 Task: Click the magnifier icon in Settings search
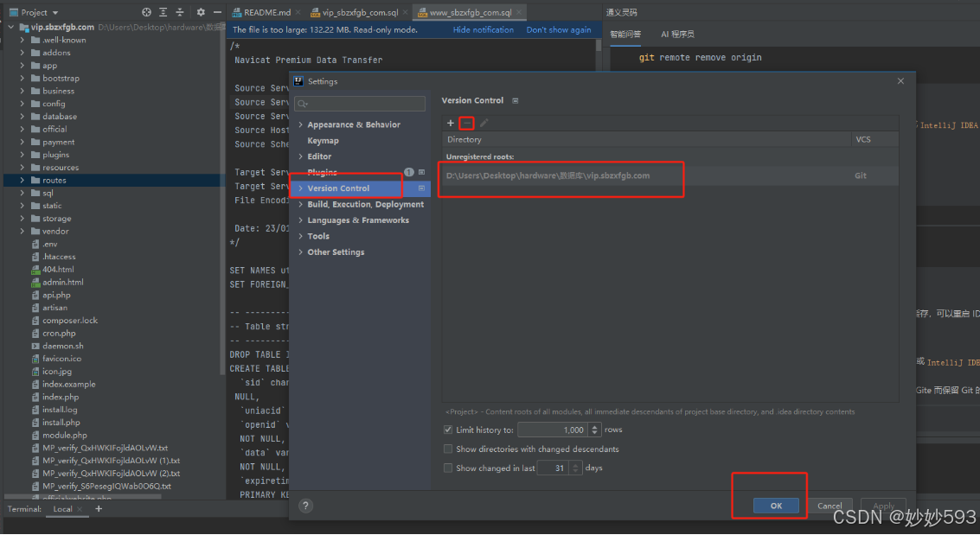click(303, 104)
